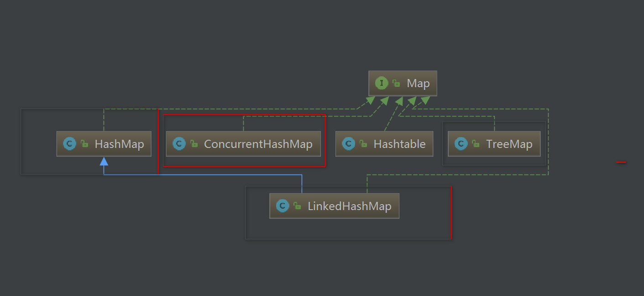Click the class icon on Hashtable node

(x=348, y=144)
